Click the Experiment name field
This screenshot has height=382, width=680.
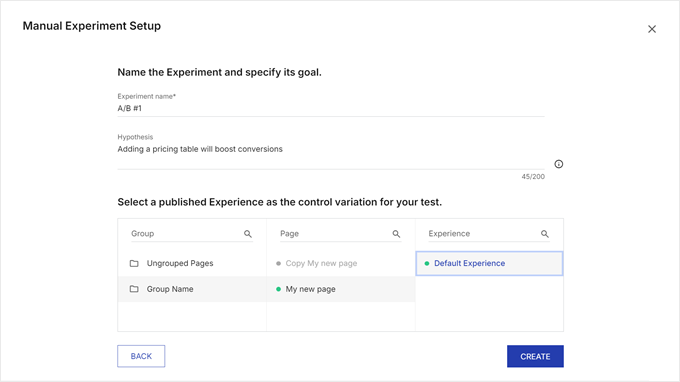click(331, 108)
